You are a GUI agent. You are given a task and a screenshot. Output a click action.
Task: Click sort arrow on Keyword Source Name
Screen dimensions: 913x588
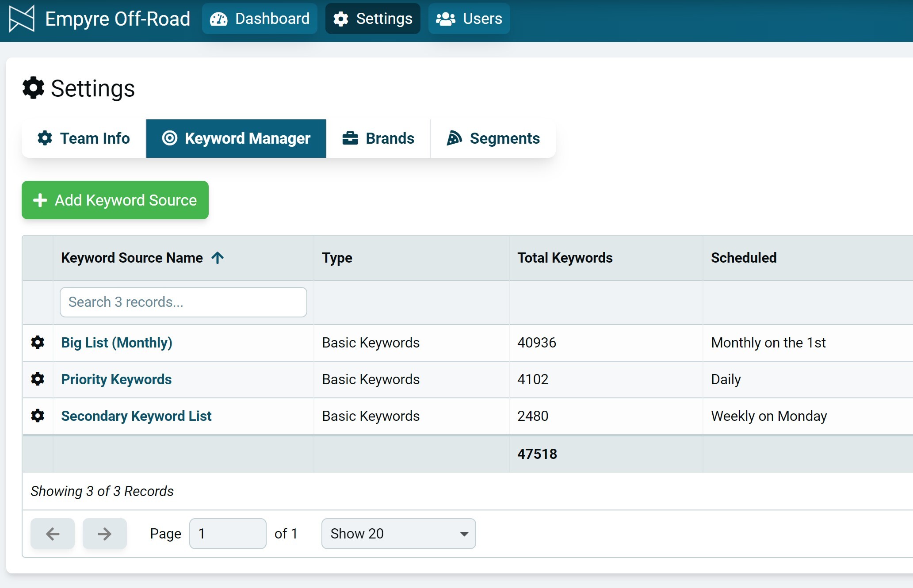pos(218,258)
